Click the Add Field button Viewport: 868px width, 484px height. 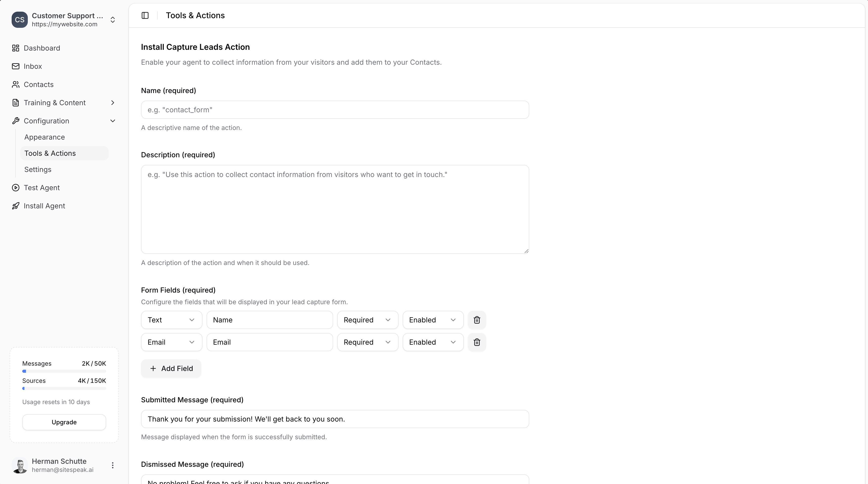[x=171, y=368]
